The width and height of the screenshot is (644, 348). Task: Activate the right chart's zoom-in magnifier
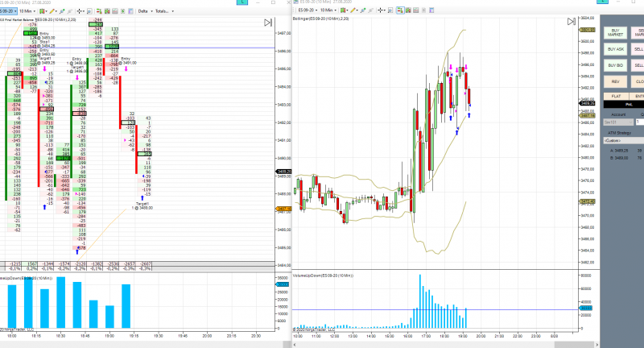[x=390, y=10]
